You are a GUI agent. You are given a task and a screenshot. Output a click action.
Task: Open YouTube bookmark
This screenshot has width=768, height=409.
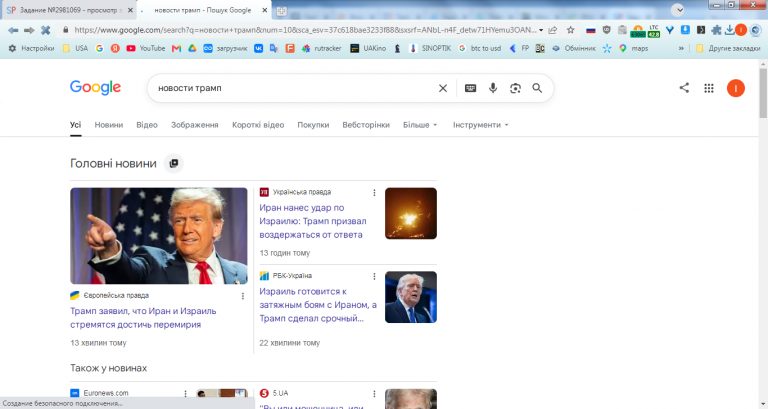(146, 48)
